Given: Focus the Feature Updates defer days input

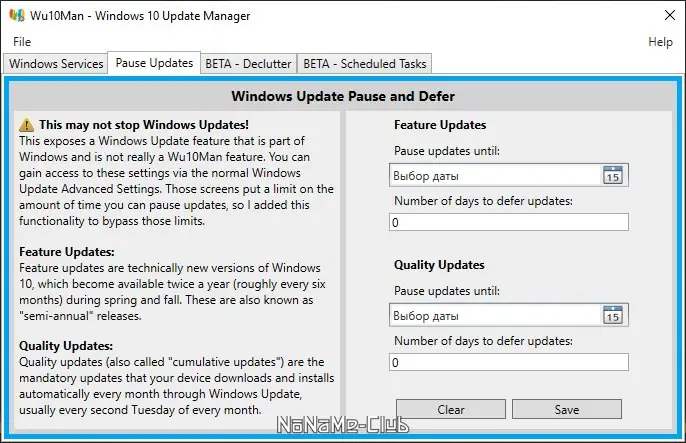Looking at the screenshot, I should [509, 223].
